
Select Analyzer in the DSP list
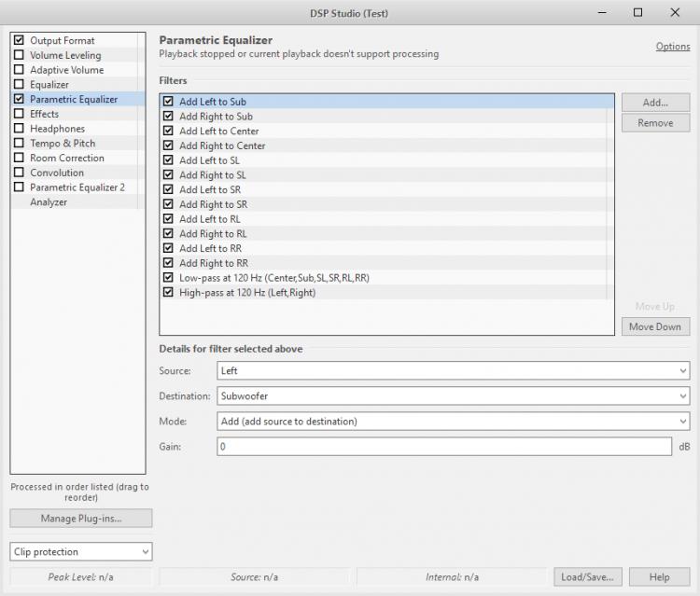point(49,202)
